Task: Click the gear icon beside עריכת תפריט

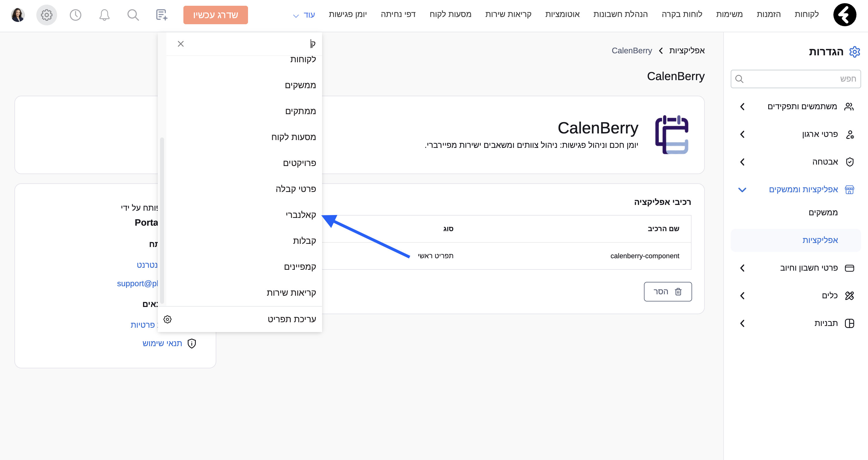Action: click(x=168, y=319)
